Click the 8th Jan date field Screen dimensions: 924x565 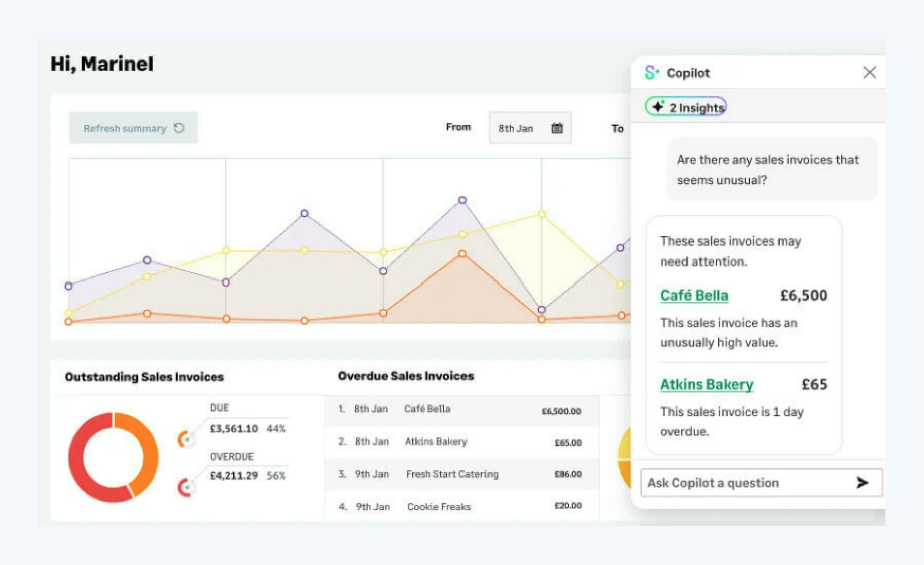[x=516, y=128]
